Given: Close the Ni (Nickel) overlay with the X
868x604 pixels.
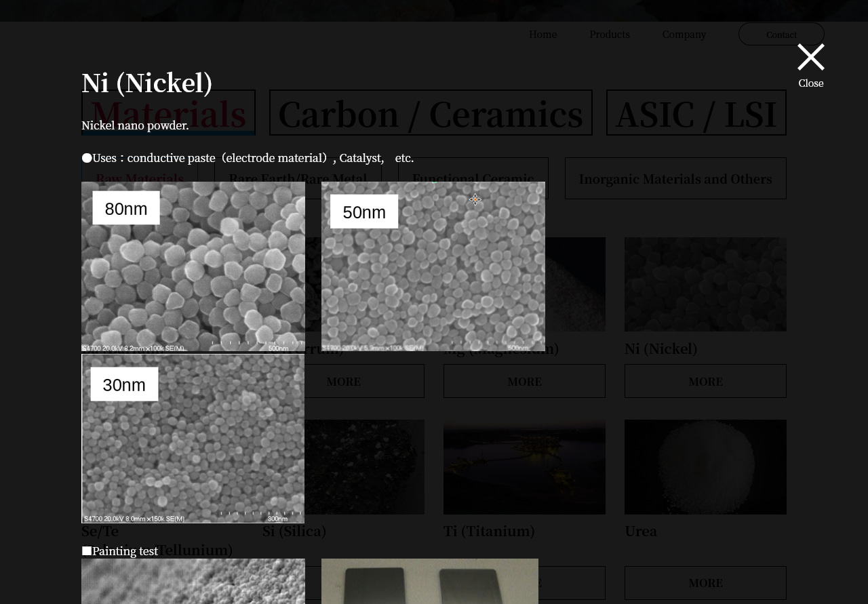Looking at the screenshot, I should click(810, 57).
